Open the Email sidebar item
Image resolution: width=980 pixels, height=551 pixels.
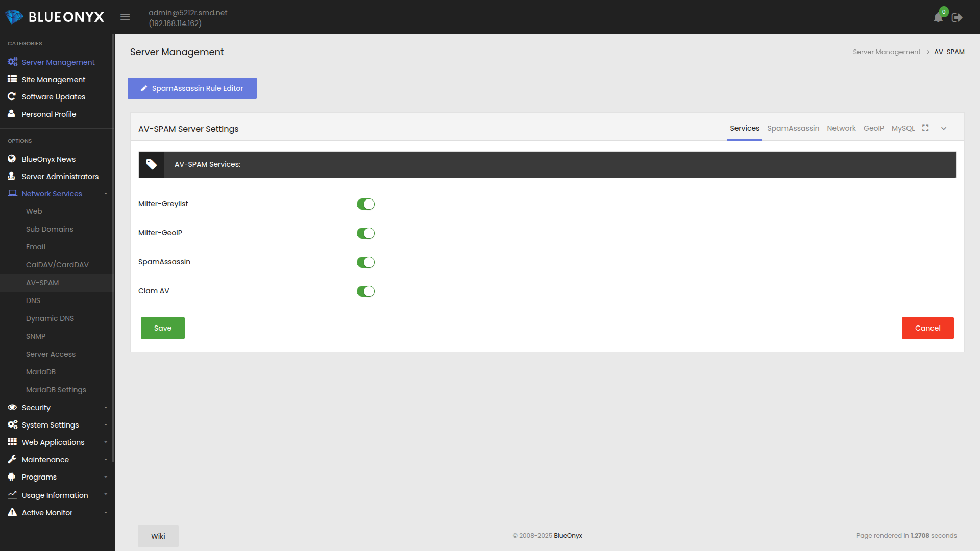pyautogui.click(x=36, y=247)
